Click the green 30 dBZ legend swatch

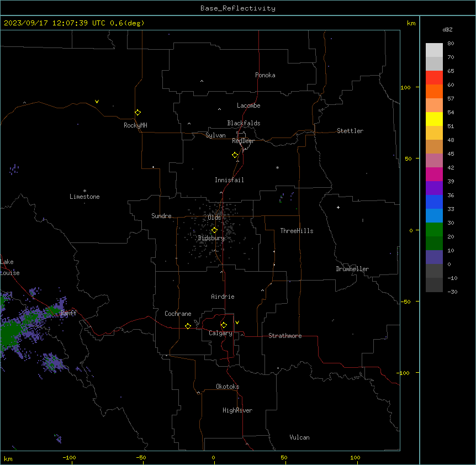tap(434, 230)
